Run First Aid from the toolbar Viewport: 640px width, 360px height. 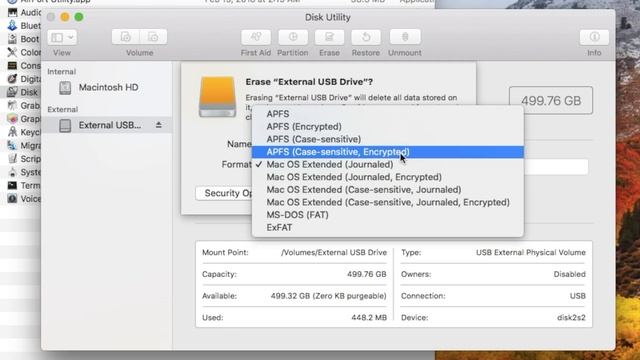pyautogui.click(x=256, y=37)
